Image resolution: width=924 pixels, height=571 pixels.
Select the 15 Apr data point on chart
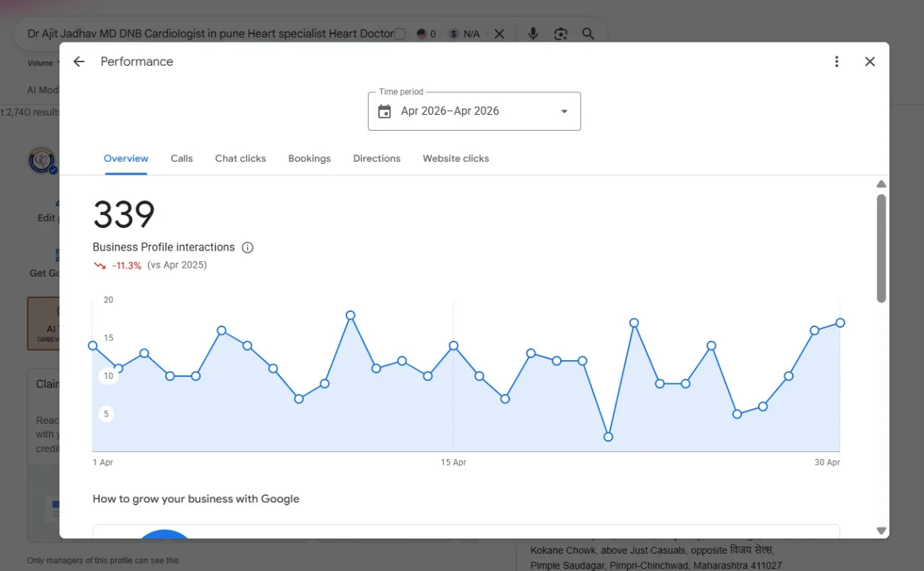tap(453, 346)
